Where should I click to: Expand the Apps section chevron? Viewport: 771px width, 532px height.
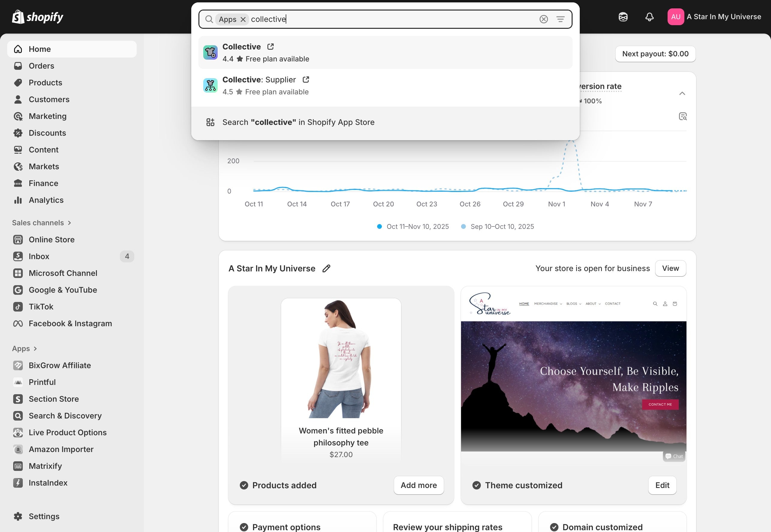pos(35,348)
